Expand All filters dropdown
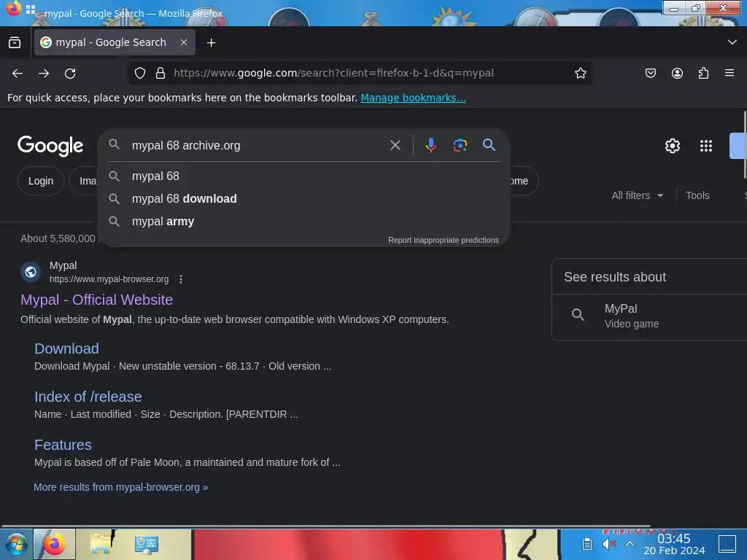 [638, 195]
